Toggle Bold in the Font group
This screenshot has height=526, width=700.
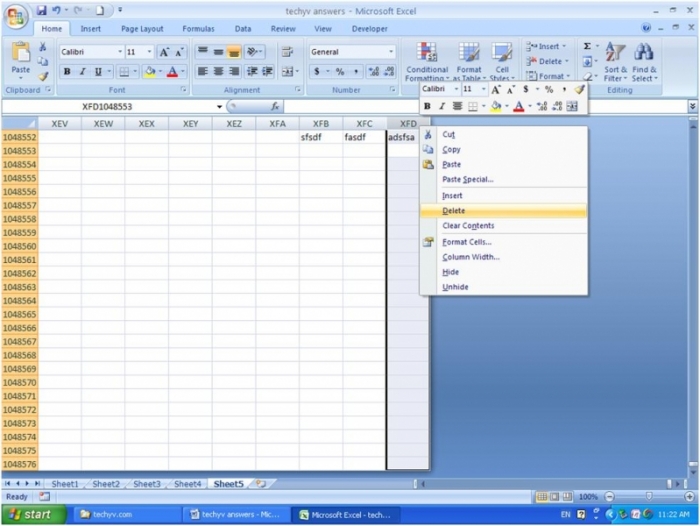click(67, 72)
